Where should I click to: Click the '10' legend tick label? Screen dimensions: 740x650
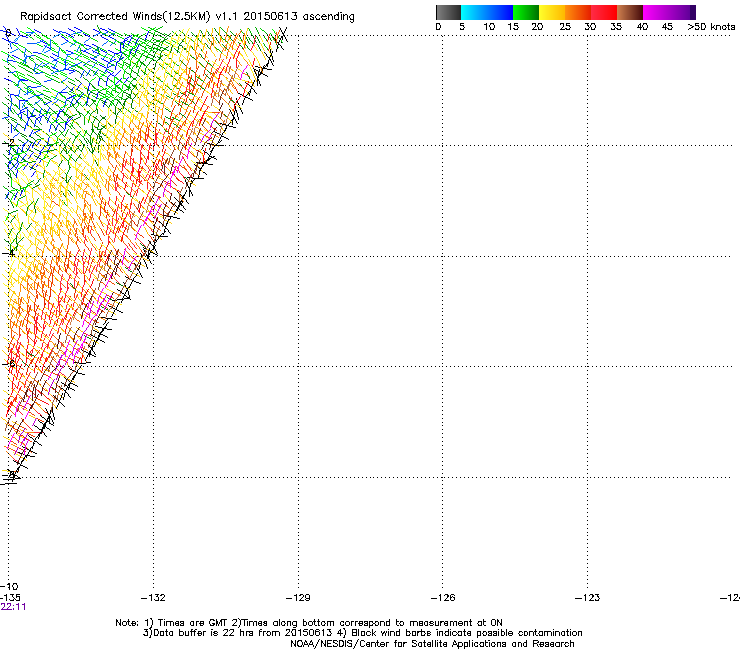[x=489, y=27]
